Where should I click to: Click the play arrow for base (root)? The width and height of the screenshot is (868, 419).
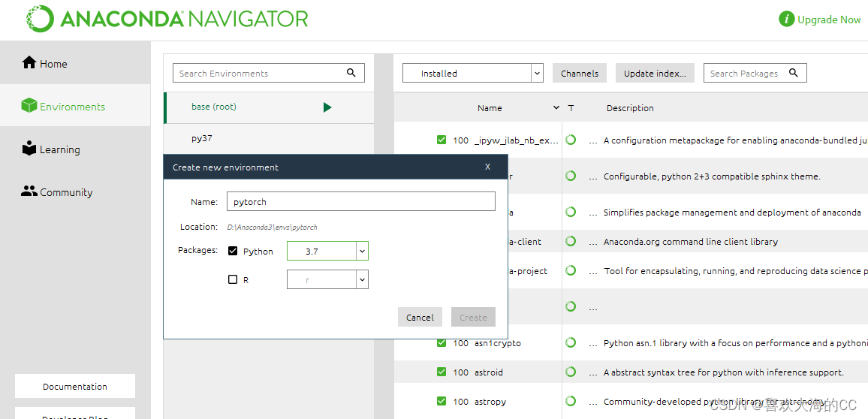point(327,107)
